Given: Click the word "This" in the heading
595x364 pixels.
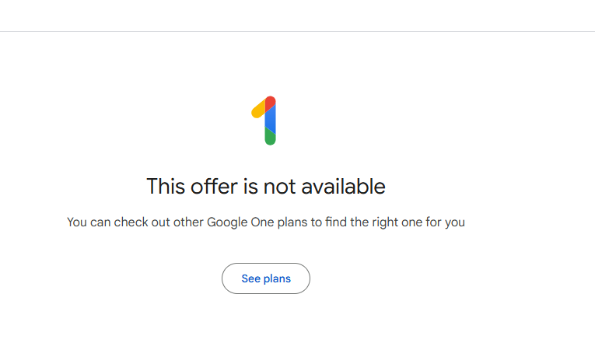Looking at the screenshot, I should click(166, 187).
